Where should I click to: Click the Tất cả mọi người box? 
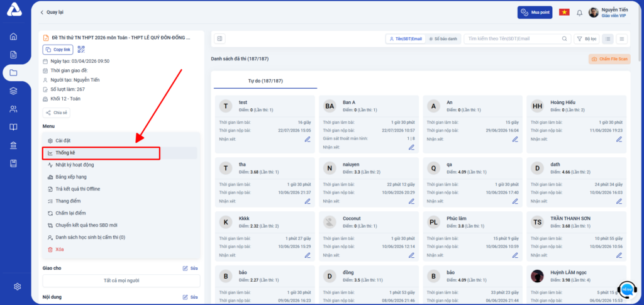(121, 280)
